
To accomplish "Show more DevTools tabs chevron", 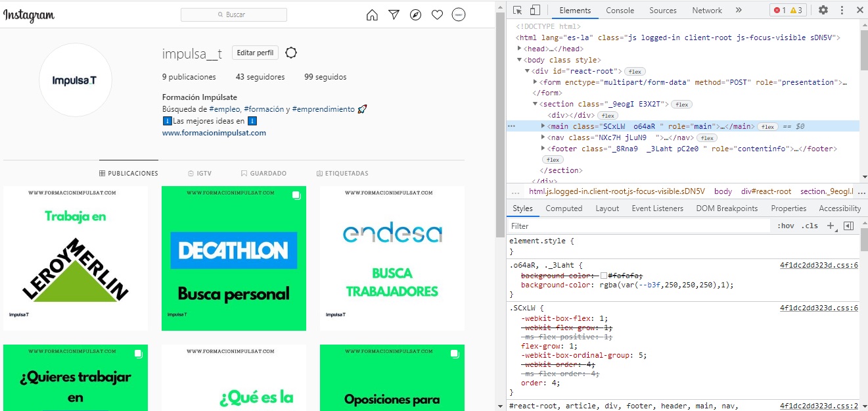I will 739,11.
